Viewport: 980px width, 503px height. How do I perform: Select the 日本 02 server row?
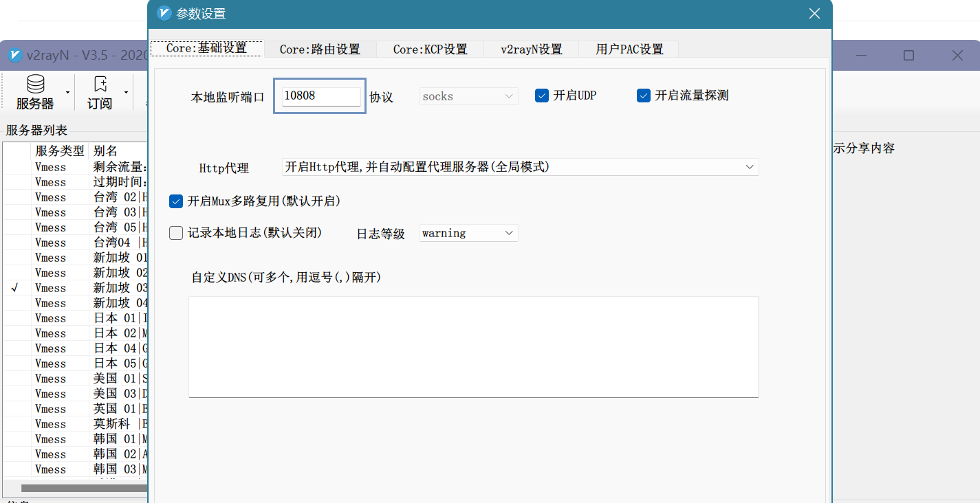[76, 333]
